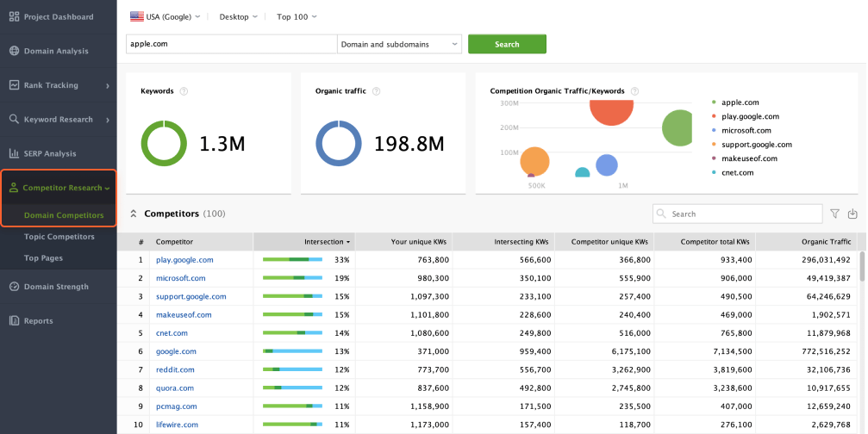Open Domain and subdomains dropdown
The image size is (868, 434).
[400, 44]
